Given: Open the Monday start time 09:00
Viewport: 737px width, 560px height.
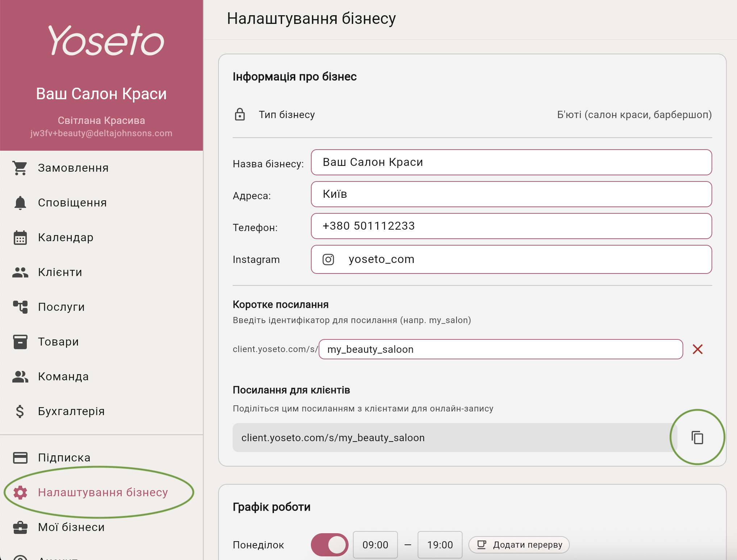Looking at the screenshot, I should 375,545.
